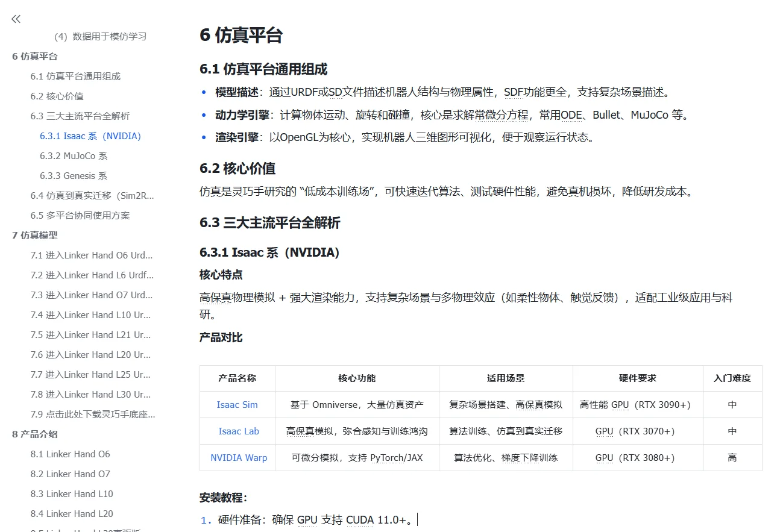Click the cell '可微分模拟，支持 PyTorch/JAX'
The image size is (780, 532).
tap(357, 458)
